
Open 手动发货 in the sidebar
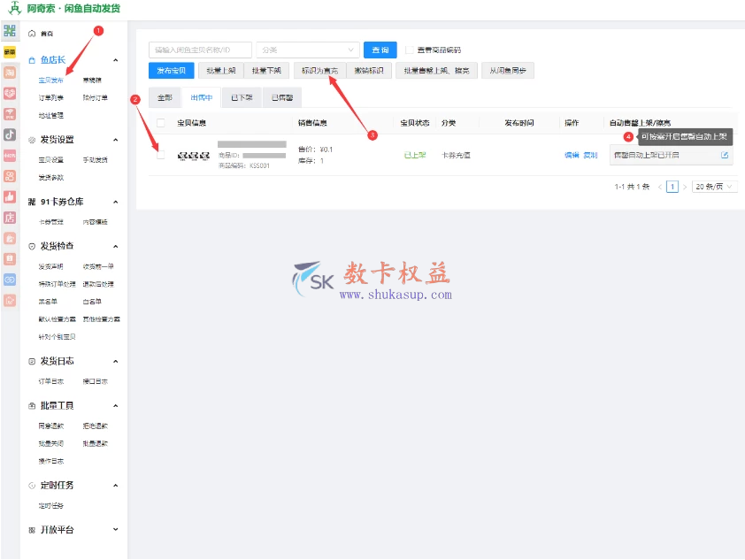(95, 160)
